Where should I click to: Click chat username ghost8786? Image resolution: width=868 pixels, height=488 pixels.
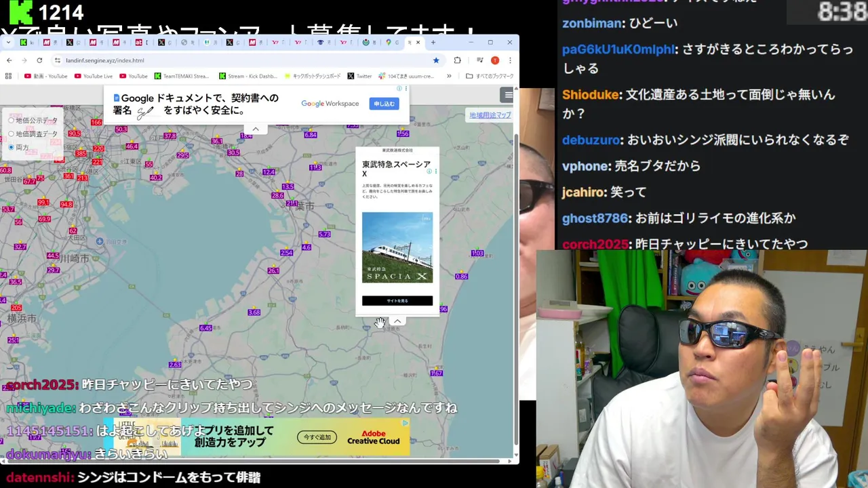coord(595,218)
